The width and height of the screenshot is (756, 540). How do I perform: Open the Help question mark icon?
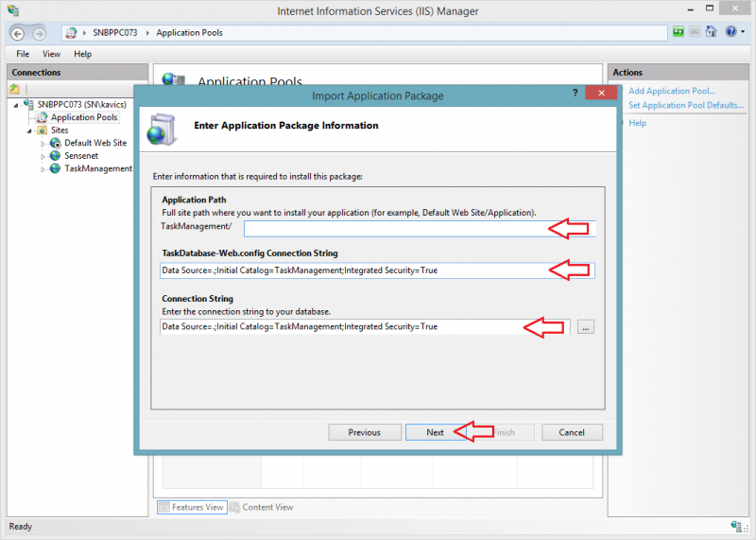(730, 32)
